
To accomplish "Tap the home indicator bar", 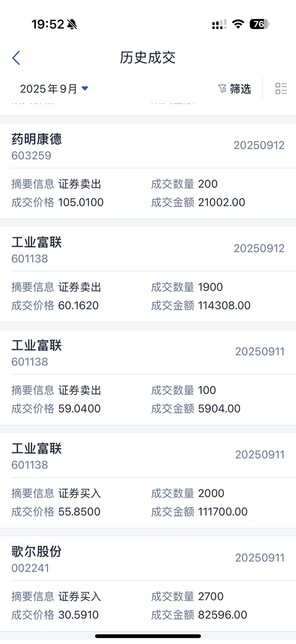I will coord(148,636).
